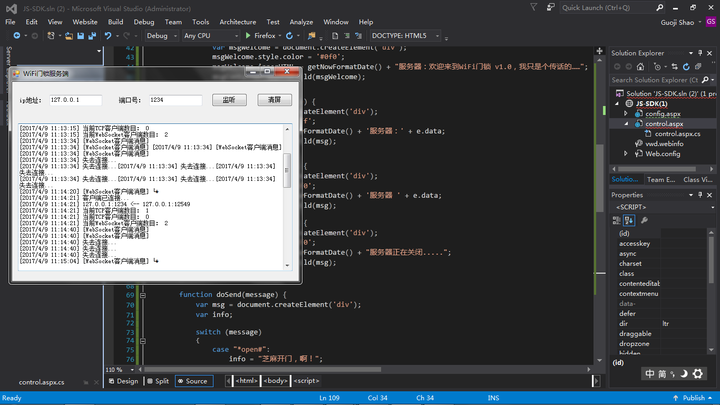
Task: Click the Save All toolbar icon
Action: [x=91, y=35]
